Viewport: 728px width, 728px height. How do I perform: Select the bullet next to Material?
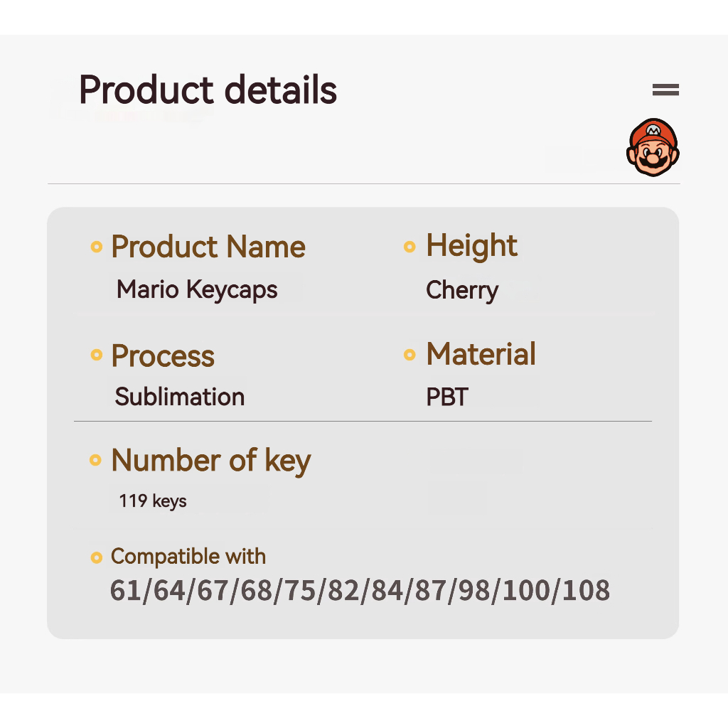pyautogui.click(x=409, y=354)
